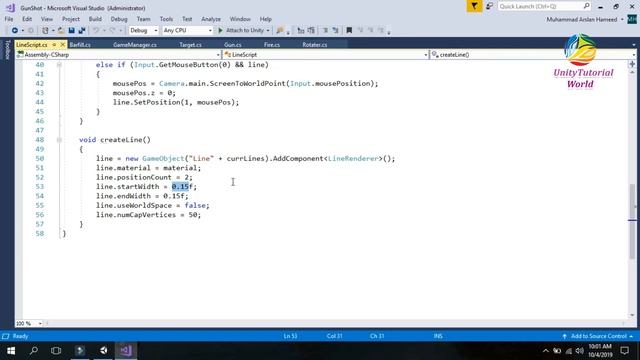Viewport: 640px width, 360px height.
Task: Click the Navigate Forward toolbar icon
Action: tap(30, 31)
